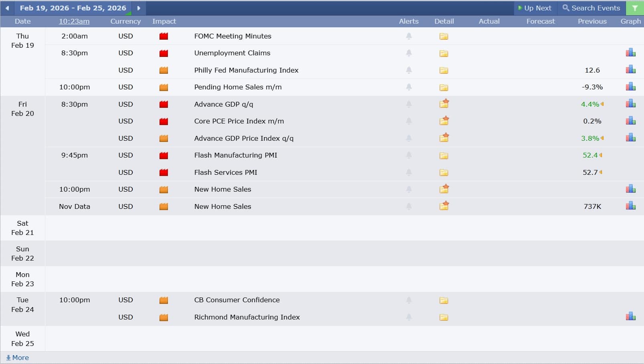The width and height of the screenshot is (644, 364).
Task: Advance to next week with right arrow
Action: click(139, 8)
